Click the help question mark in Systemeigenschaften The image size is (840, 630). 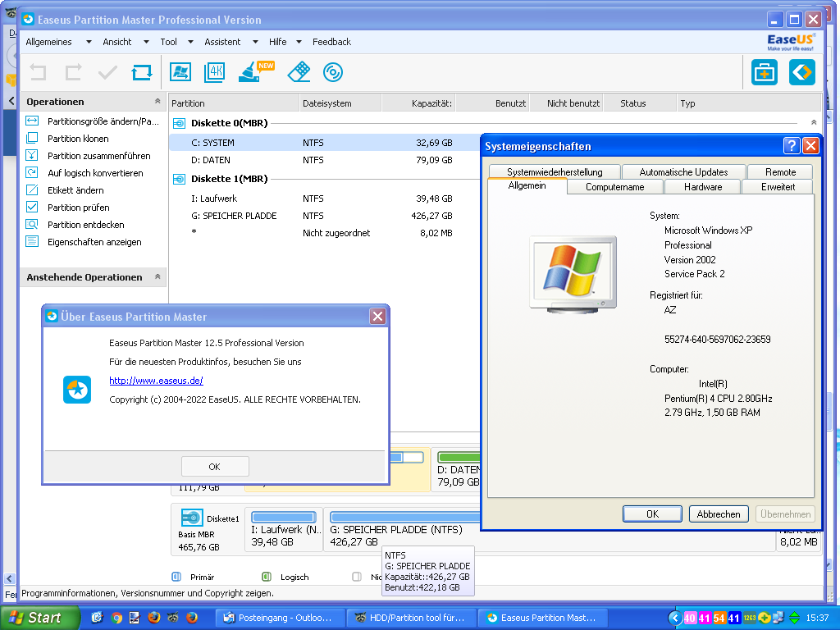coord(792,146)
